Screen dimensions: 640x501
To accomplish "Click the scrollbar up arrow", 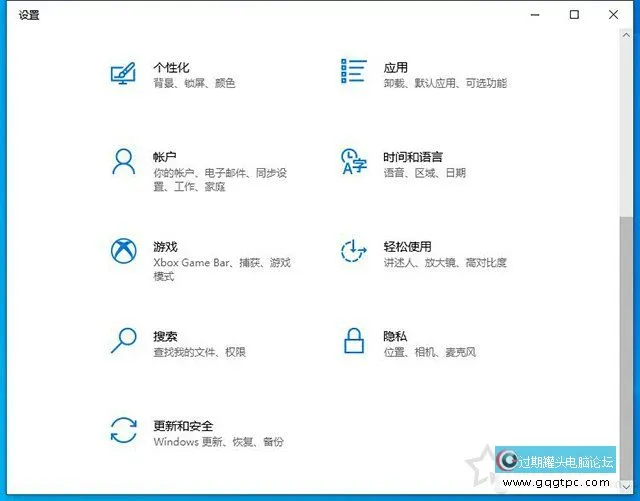I will pos(626,36).
